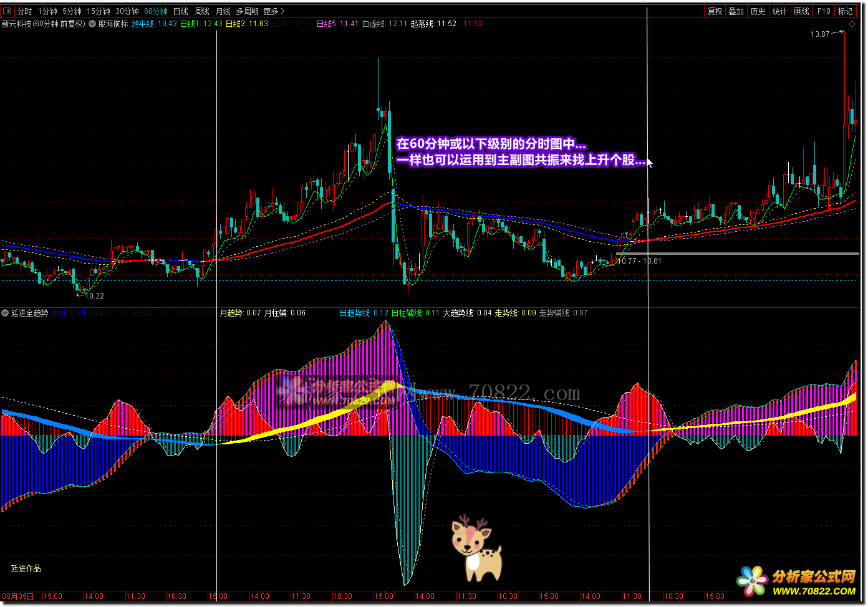Click the 历史 history button
The width and height of the screenshot is (868, 607).
point(758,11)
